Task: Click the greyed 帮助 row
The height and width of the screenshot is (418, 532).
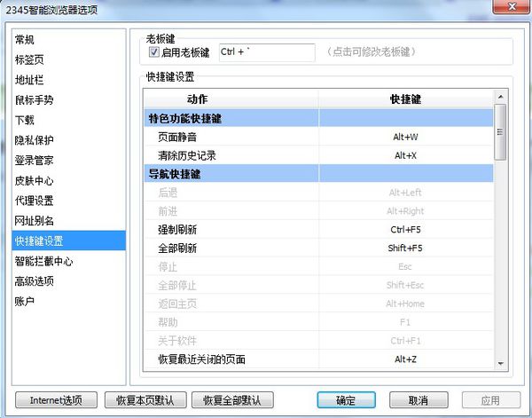Action: (x=318, y=322)
